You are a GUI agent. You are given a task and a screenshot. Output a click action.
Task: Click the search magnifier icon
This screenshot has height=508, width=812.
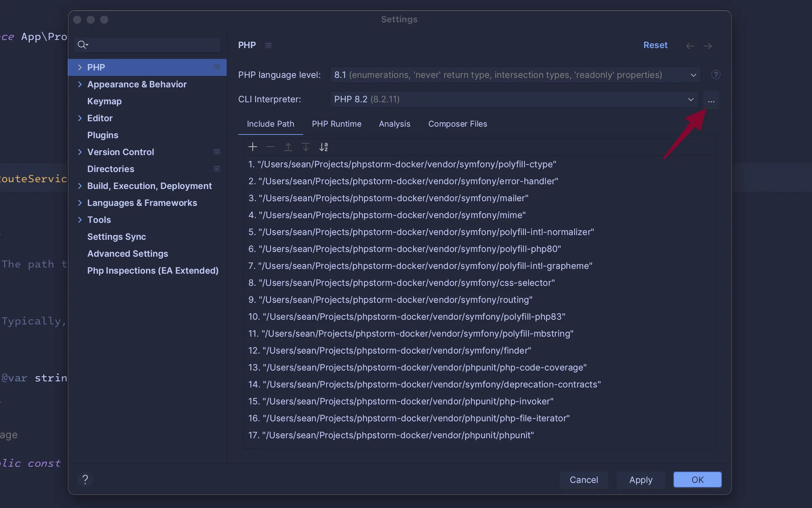83,44
